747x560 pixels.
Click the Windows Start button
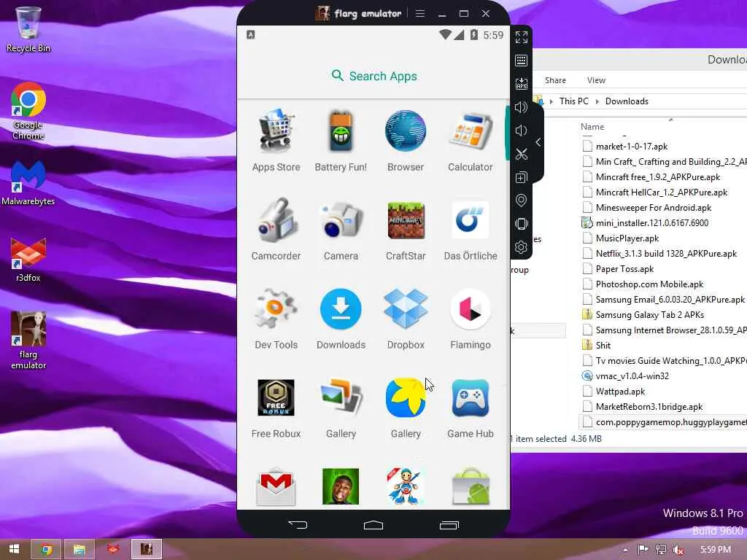tap(15, 549)
